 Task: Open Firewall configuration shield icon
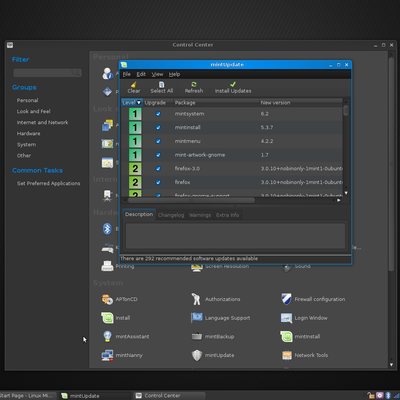[286, 299]
